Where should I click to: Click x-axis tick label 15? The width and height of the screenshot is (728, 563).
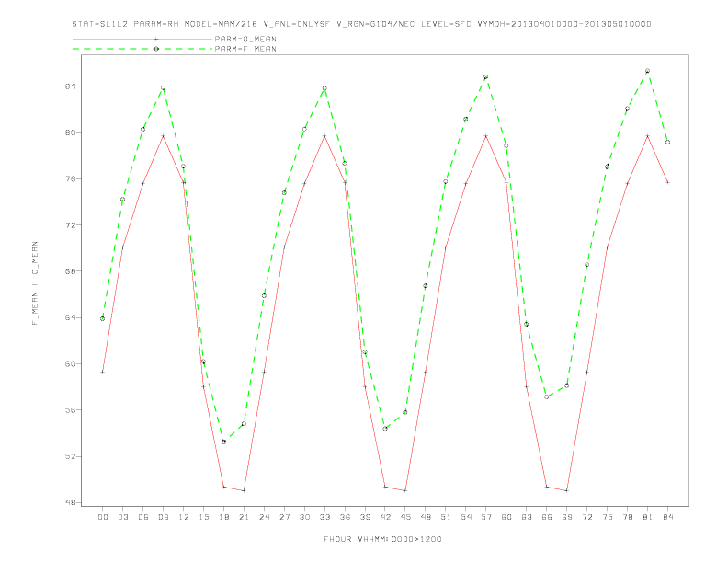[203, 517]
